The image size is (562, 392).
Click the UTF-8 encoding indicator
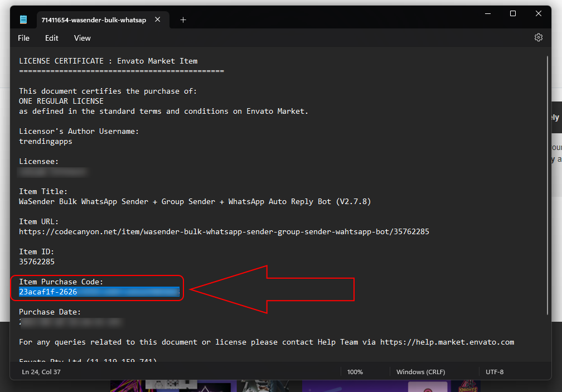[495, 372]
